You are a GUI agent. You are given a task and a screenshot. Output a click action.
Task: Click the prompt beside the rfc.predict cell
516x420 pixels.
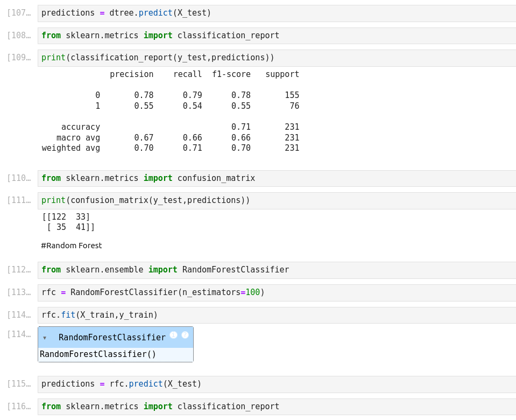tap(19, 384)
